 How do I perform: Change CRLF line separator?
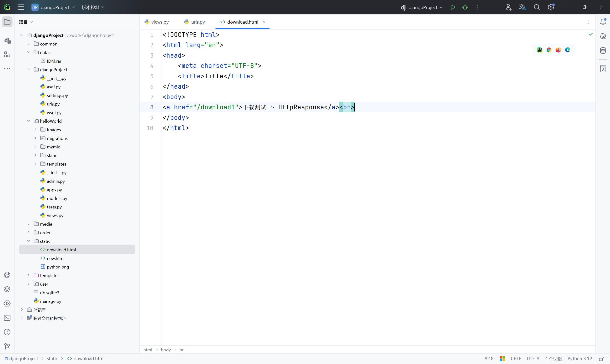click(x=516, y=359)
